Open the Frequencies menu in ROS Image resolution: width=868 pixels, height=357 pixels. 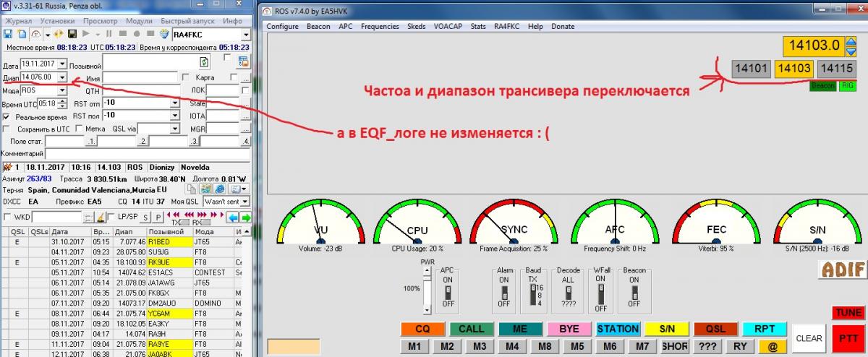380,27
